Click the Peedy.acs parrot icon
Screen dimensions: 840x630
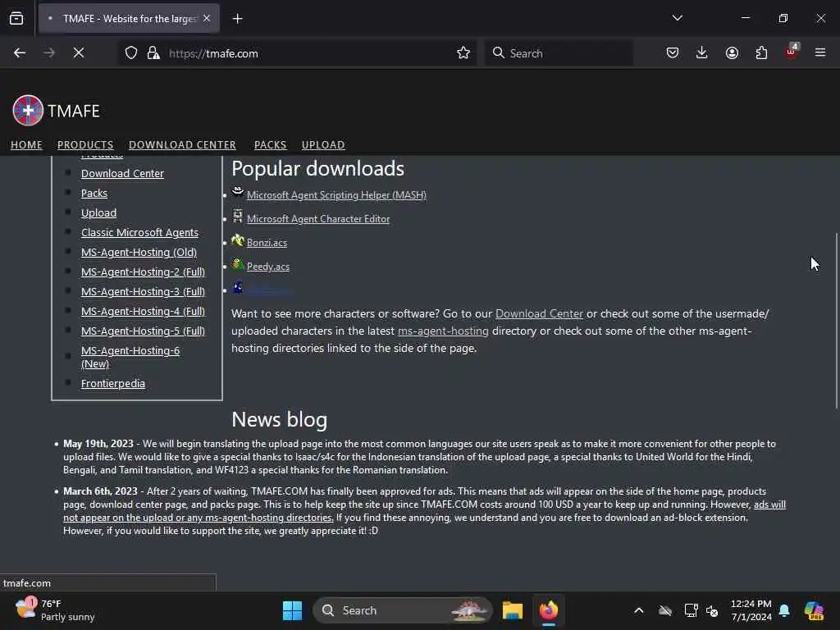(x=237, y=263)
